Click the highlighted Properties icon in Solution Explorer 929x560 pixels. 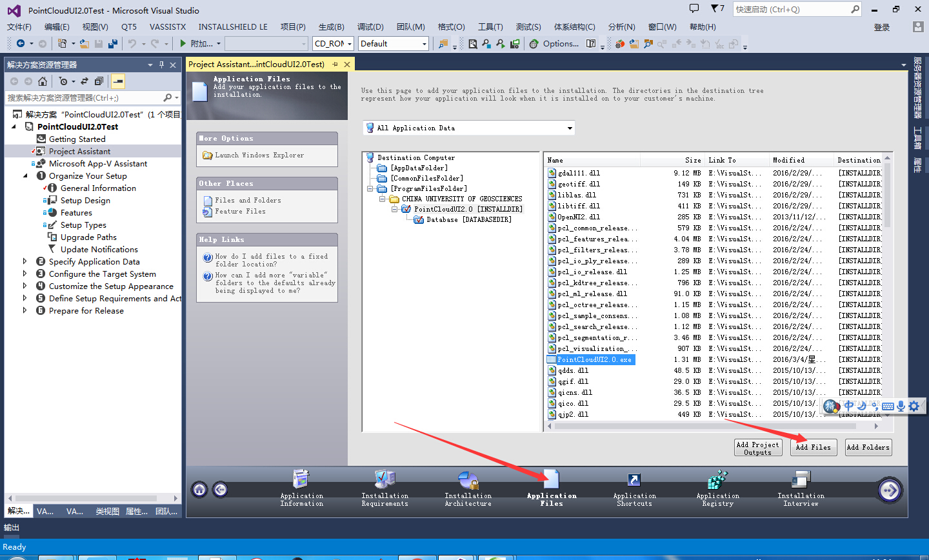[x=117, y=81]
